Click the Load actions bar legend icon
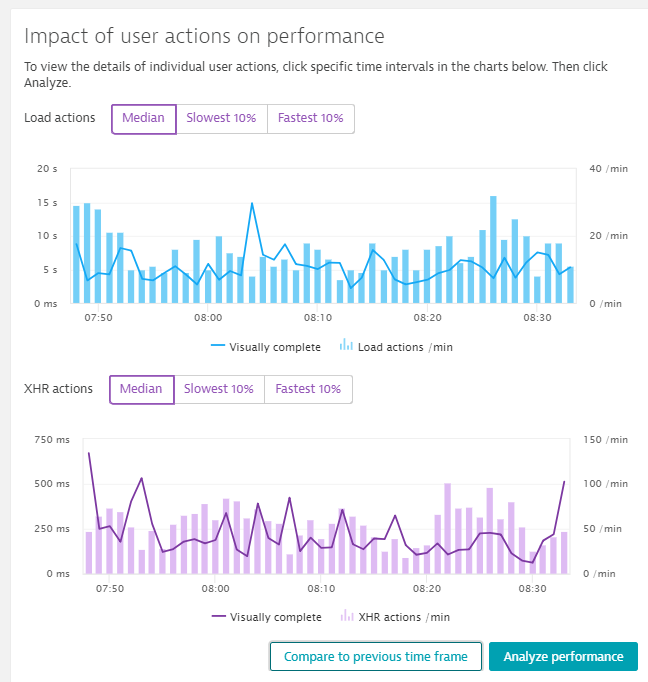648x682 pixels. click(x=346, y=346)
